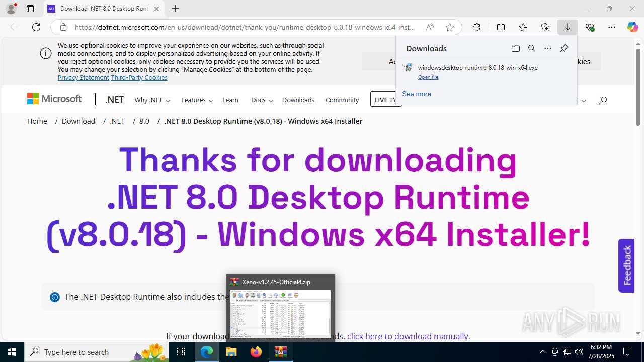
Task: Click the Edge profile avatar icon
Action: tap(11, 9)
